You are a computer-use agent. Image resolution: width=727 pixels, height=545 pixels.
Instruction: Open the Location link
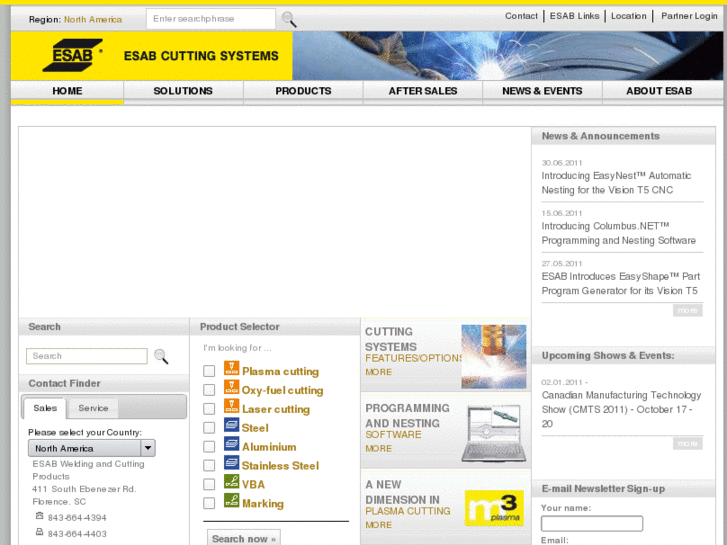click(628, 16)
